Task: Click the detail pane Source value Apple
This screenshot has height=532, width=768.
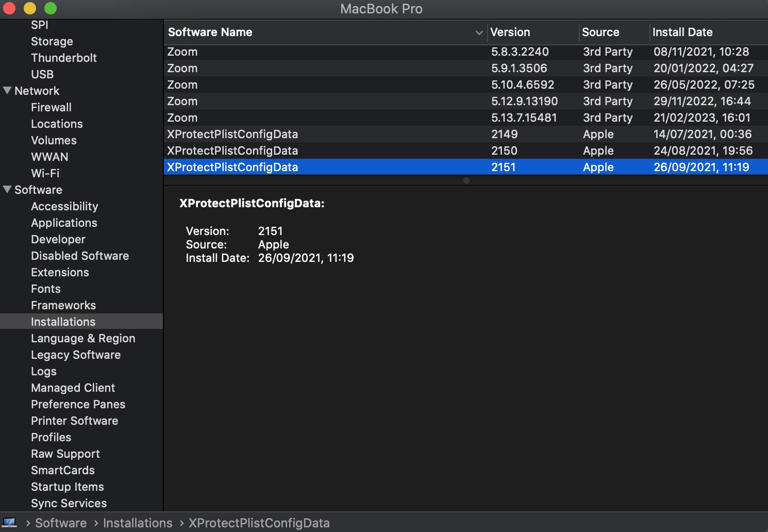Action: (x=273, y=244)
